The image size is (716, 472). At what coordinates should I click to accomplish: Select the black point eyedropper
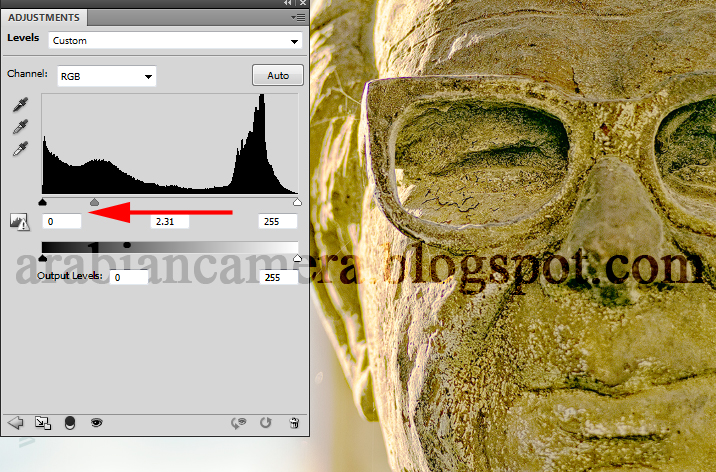[20, 105]
